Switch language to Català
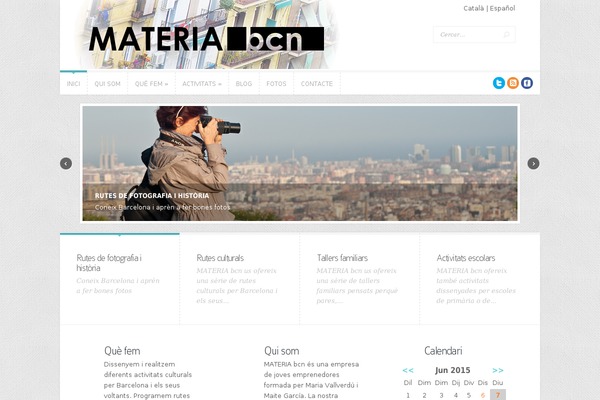 (x=474, y=8)
